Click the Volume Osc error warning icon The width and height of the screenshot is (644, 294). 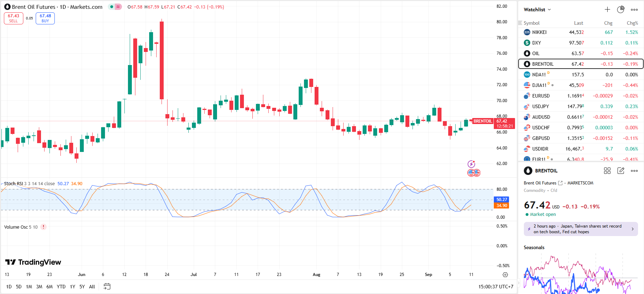[x=43, y=227]
